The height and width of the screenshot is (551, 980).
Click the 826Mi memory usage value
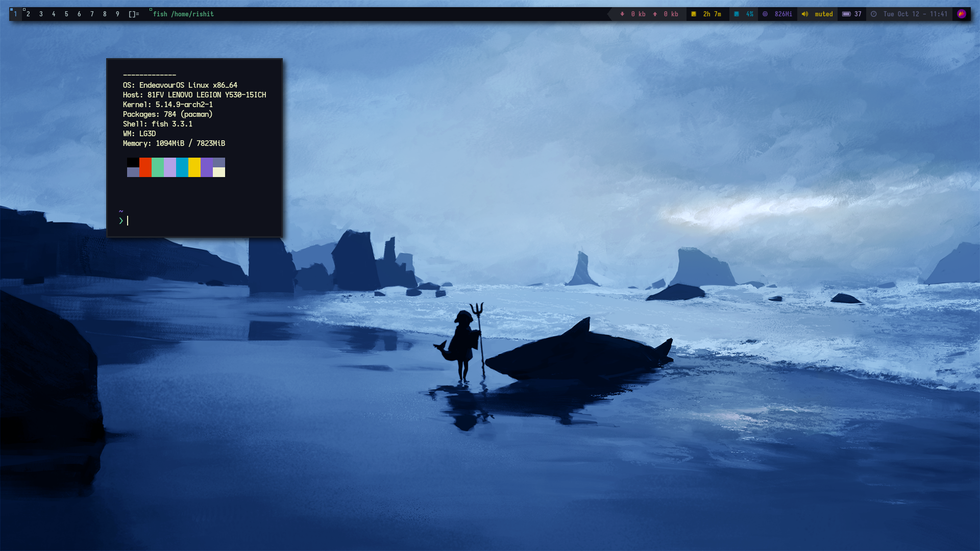point(783,14)
